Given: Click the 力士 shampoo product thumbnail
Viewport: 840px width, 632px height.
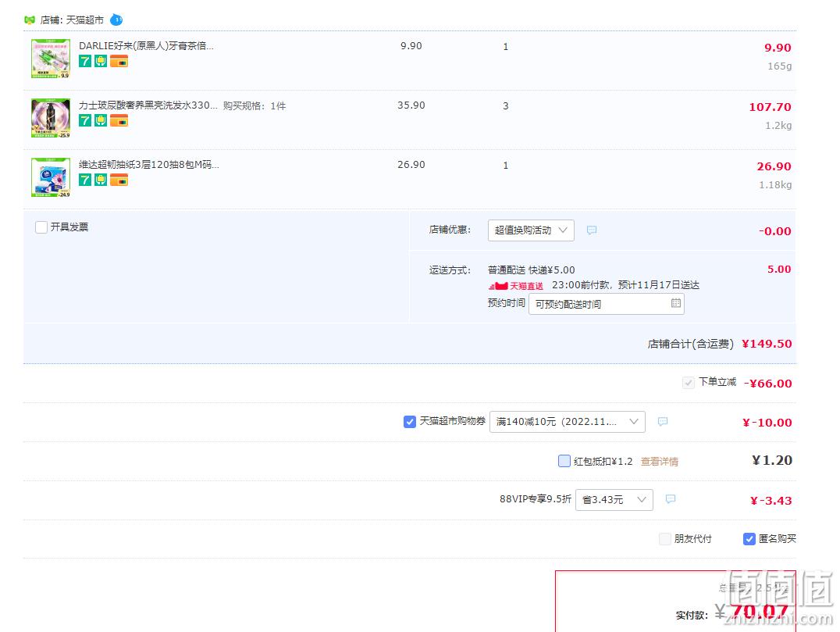Looking at the screenshot, I should (x=51, y=118).
